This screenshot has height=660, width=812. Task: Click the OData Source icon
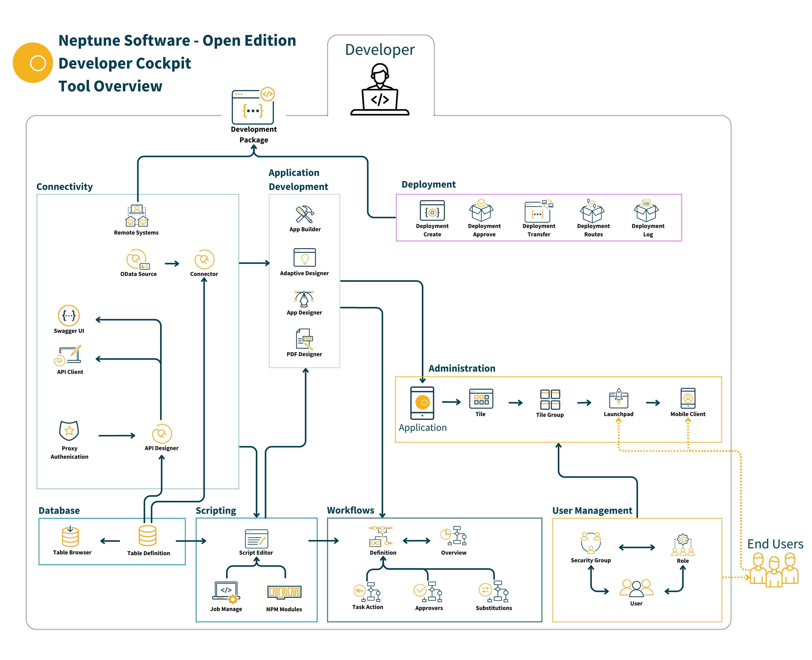[138, 260]
